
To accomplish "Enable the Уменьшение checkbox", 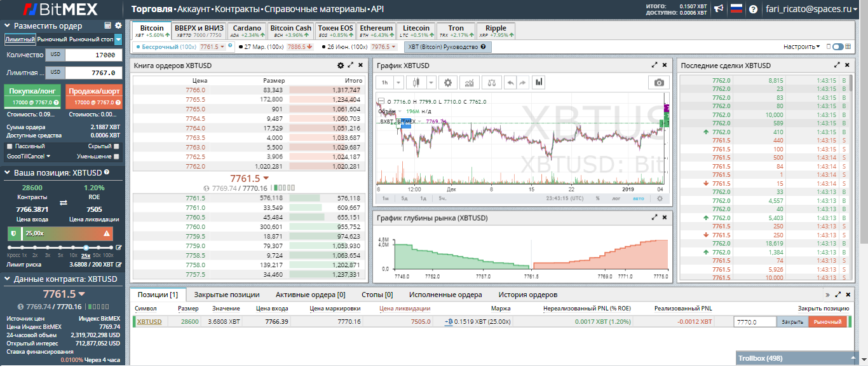I will click(116, 156).
